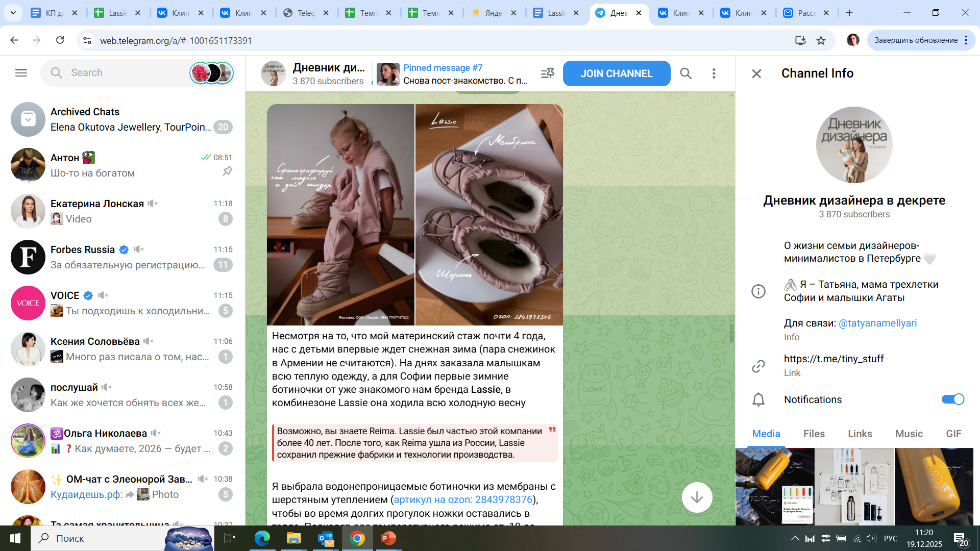Click the search magnifier in channel header
This screenshot has width=980, height=551.
(685, 73)
